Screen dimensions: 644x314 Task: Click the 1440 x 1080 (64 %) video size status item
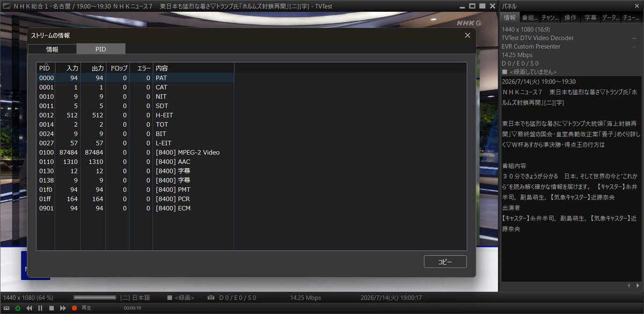(28, 297)
